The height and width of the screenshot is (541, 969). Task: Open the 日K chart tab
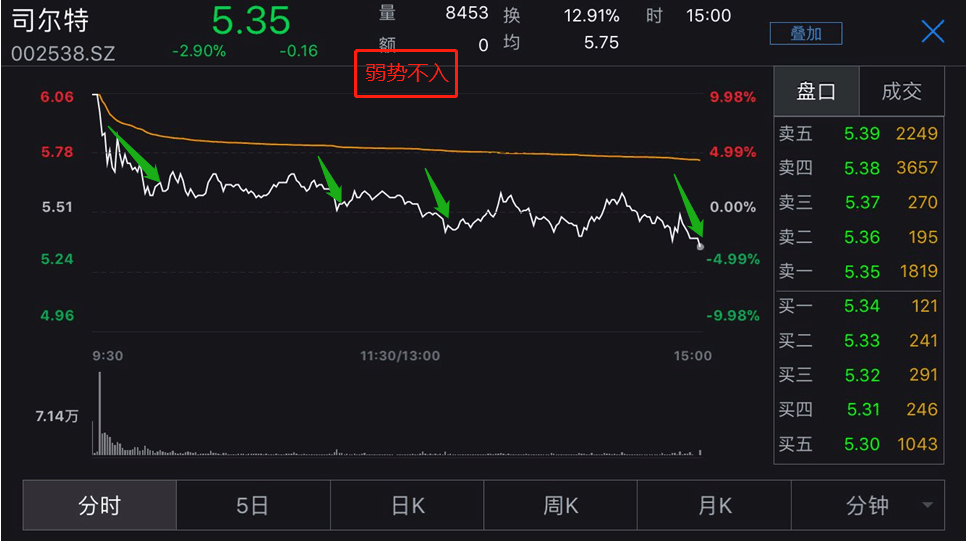point(407,506)
